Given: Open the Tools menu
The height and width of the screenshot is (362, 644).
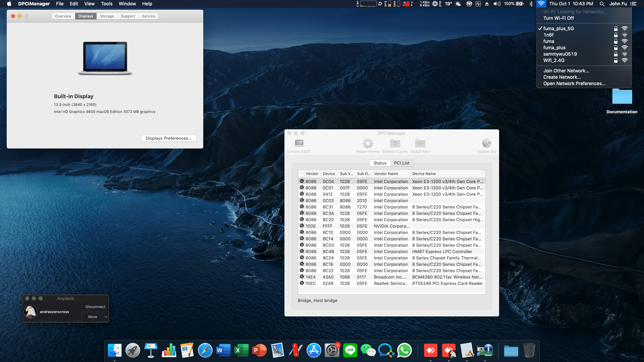Looking at the screenshot, I should [106, 4].
